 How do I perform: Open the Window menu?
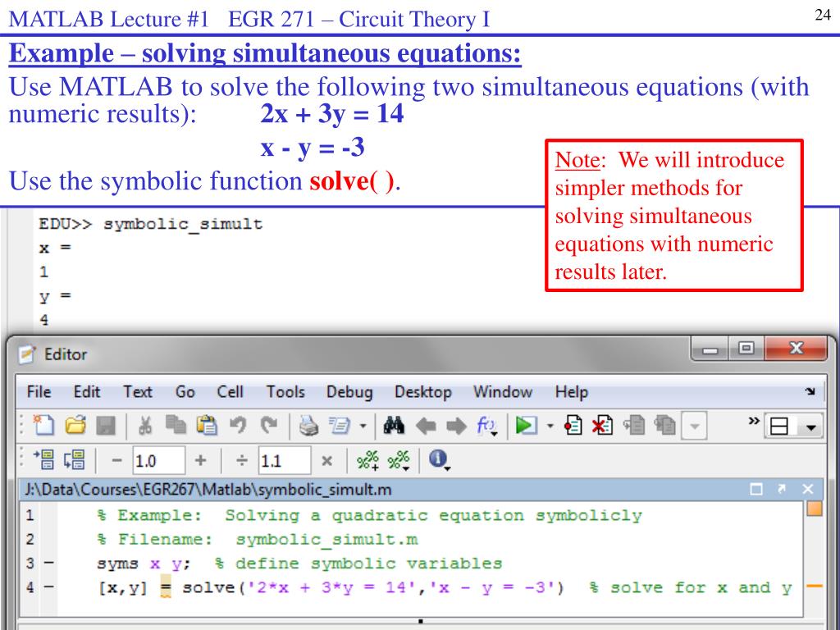(503, 391)
